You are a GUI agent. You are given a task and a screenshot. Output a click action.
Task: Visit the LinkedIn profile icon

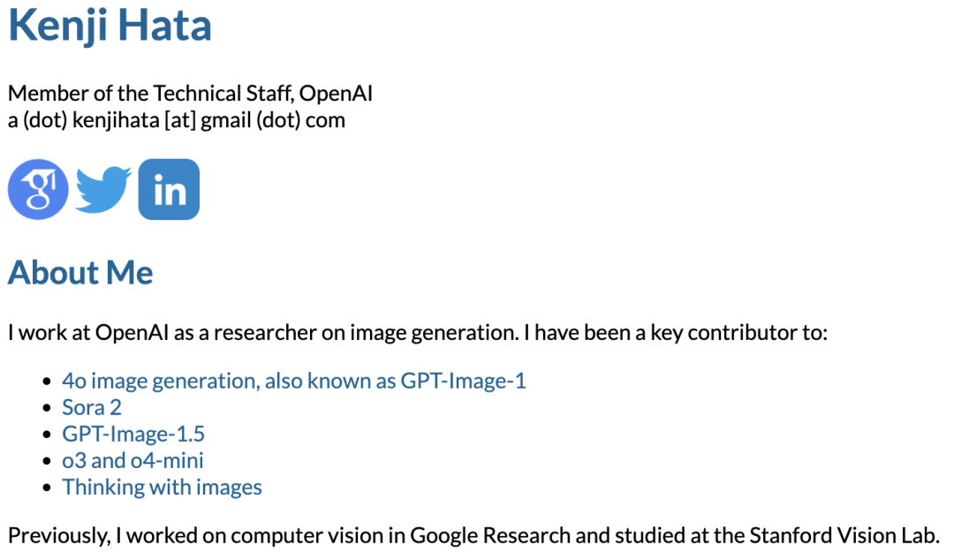(169, 189)
